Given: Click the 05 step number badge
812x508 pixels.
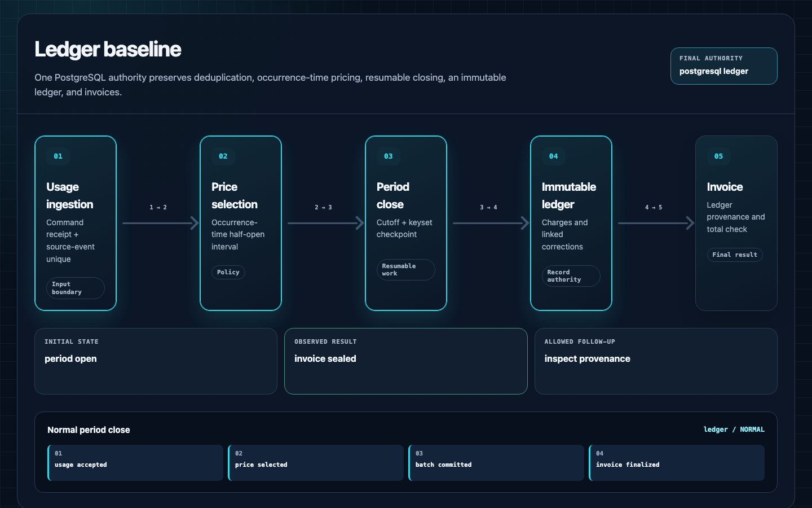Looking at the screenshot, I should [x=719, y=156].
